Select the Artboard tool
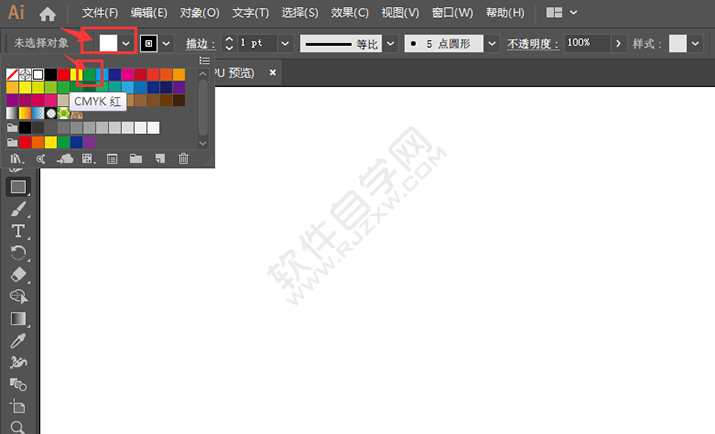The image size is (715, 434). [18, 406]
